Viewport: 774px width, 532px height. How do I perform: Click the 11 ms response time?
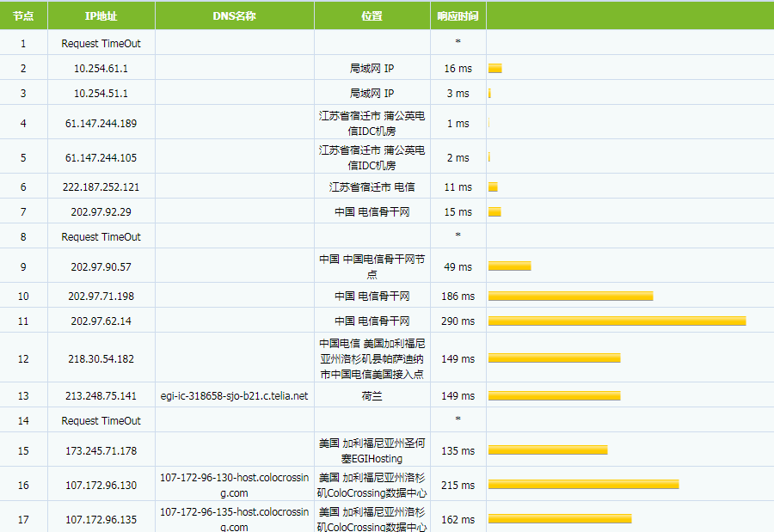click(458, 187)
